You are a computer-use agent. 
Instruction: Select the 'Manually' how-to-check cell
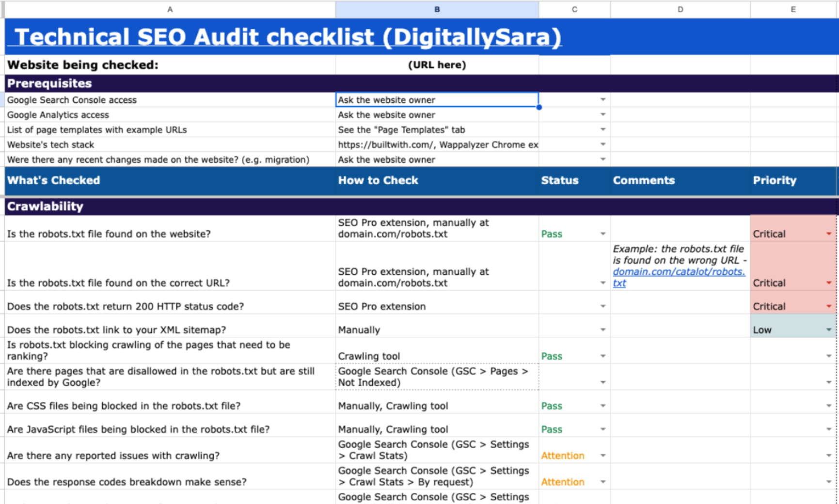[437, 326]
